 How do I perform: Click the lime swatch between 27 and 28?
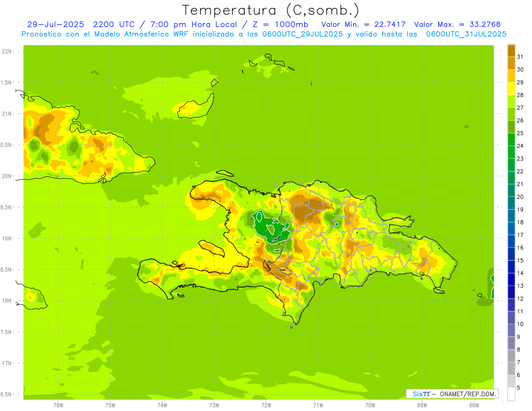coord(511,101)
